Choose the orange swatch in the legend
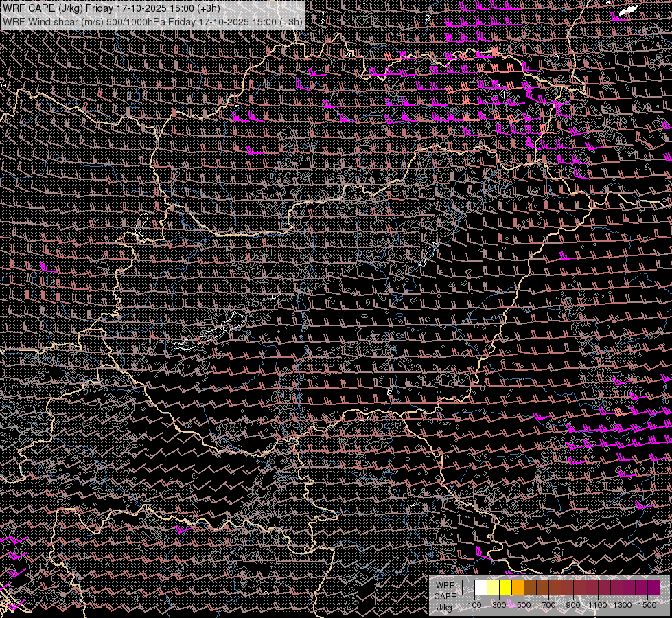Image resolution: width=672 pixels, height=618 pixels. tap(518, 588)
